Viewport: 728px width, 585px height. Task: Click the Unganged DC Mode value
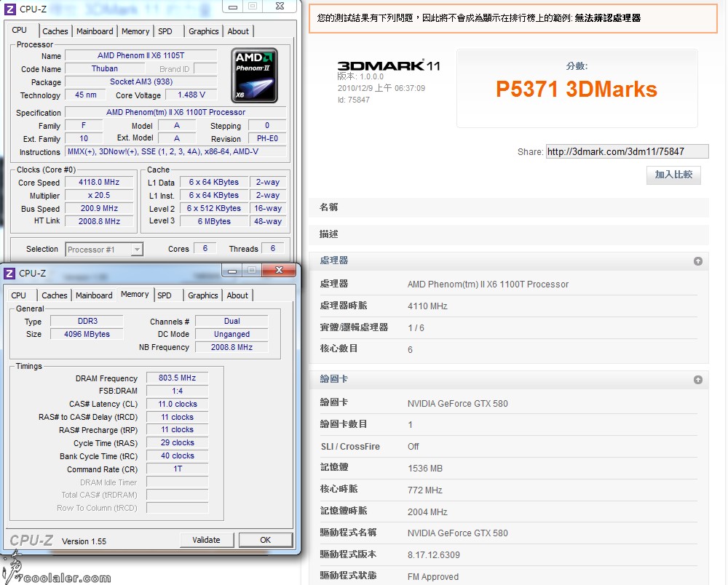[232, 334]
